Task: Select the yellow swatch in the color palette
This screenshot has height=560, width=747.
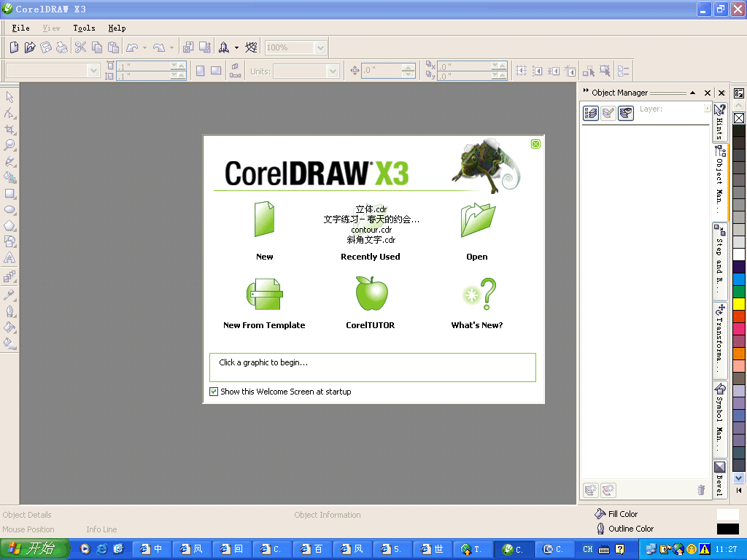Action: click(739, 304)
